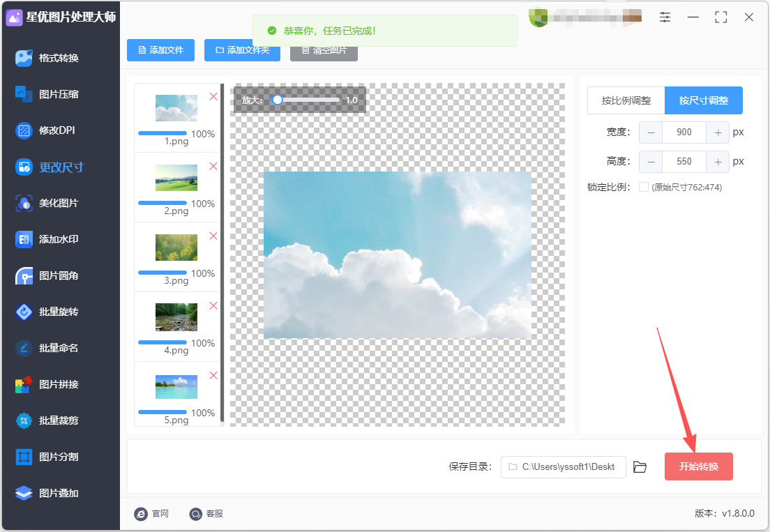770x532 pixels.
Task: Open the settings sliders icon in the title bar
Action: pos(665,17)
